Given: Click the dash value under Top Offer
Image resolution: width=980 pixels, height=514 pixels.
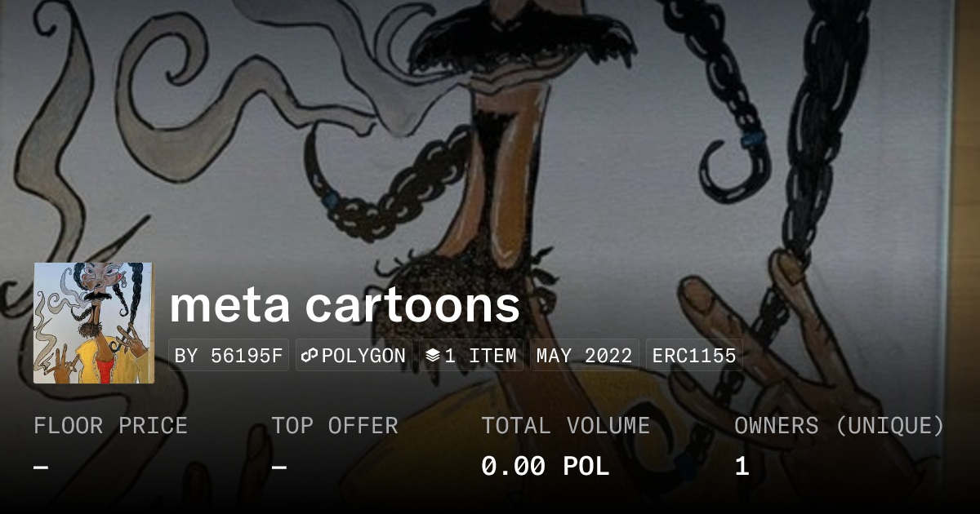Looking at the screenshot, I should click(x=279, y=467).
